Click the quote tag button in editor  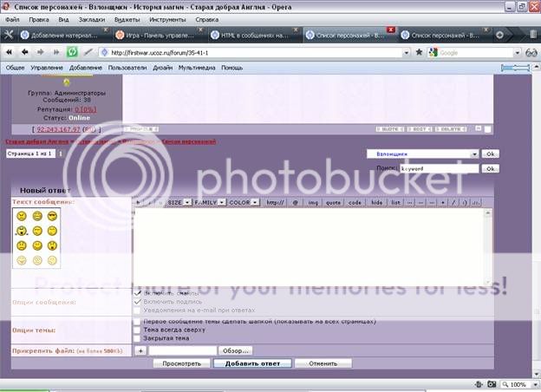(333, 202)
